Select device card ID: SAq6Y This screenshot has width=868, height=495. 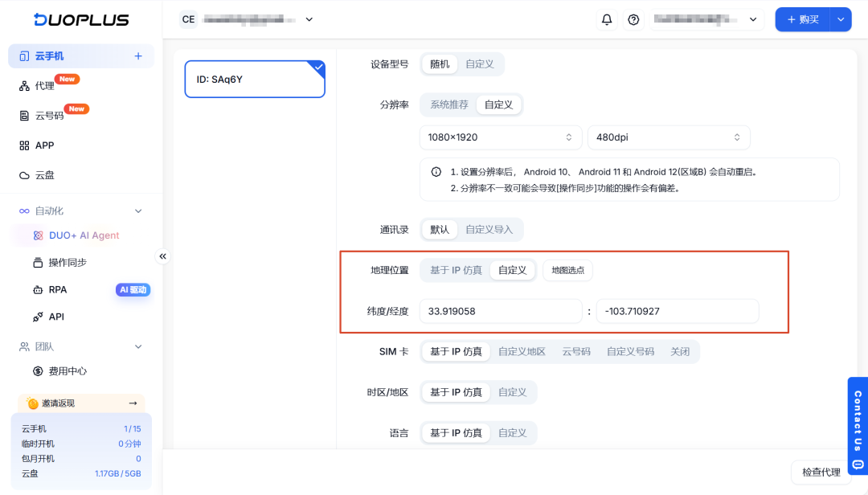click(255, 80)
